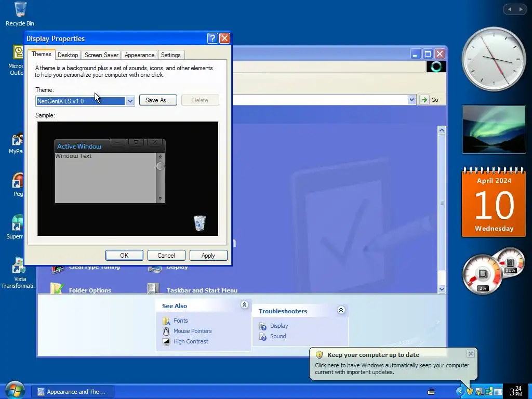Viewport: 532px width, 399px height.
Task: Click the Sound troubleshooter help icon
Action: click(262, 337)
